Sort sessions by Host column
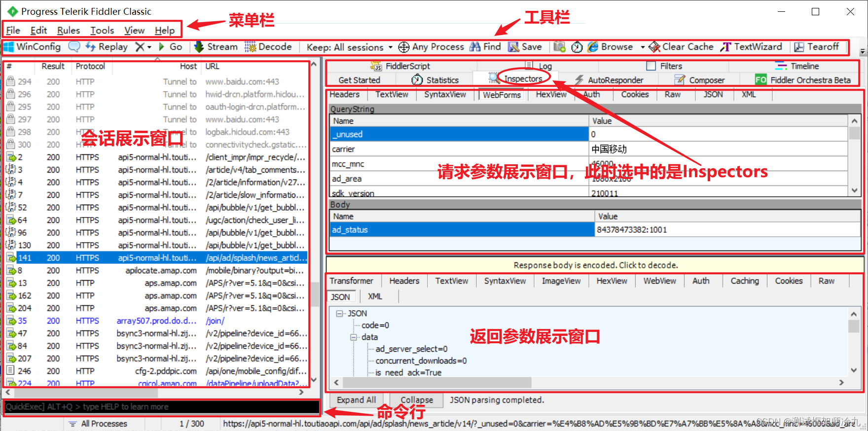 pyautogui.click(x=157, y=66)
